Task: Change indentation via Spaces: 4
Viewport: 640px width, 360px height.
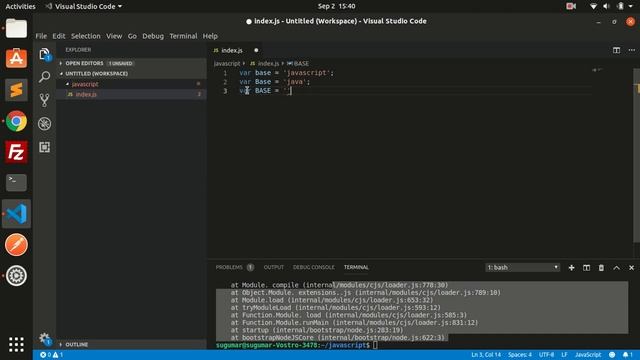Action: (x=520, y=355)
